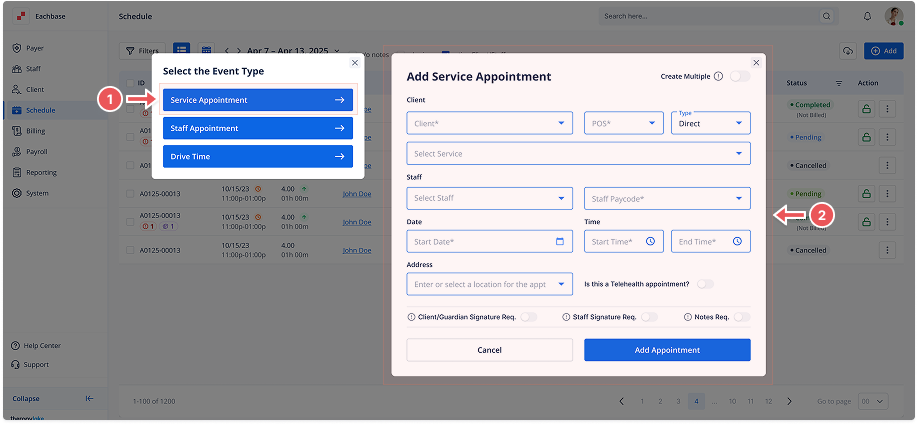Click the Cancel button

pos(489,350)
